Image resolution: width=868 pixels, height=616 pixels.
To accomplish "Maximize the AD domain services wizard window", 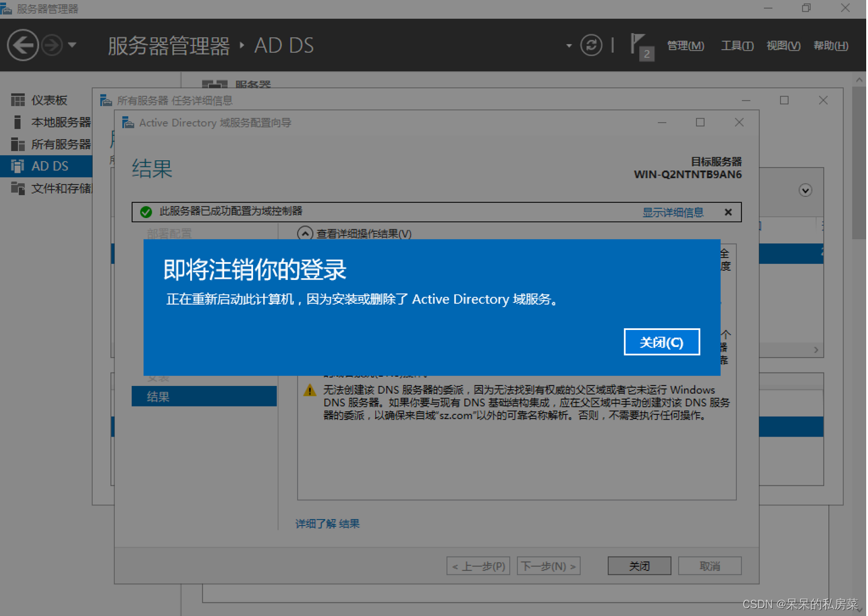I will point(700,122).
